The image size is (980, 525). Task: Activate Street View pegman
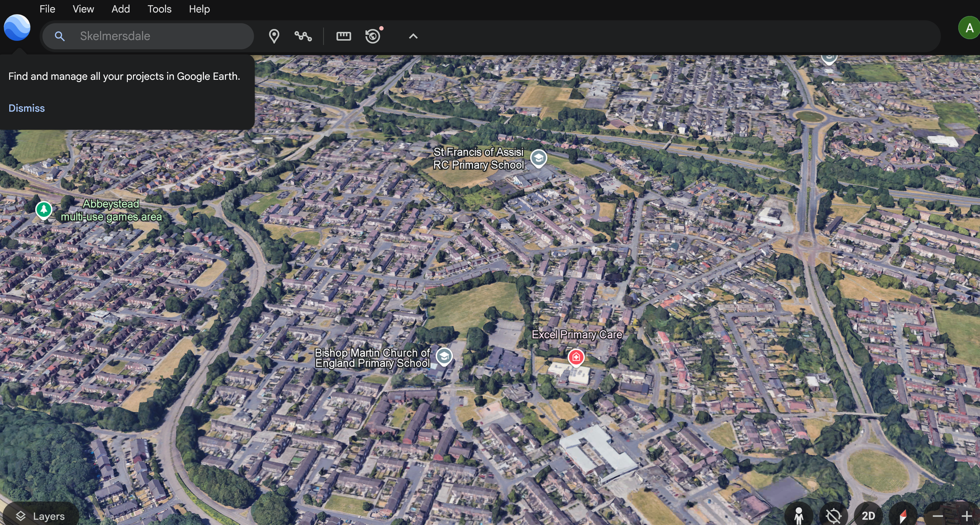coord(799,515)
